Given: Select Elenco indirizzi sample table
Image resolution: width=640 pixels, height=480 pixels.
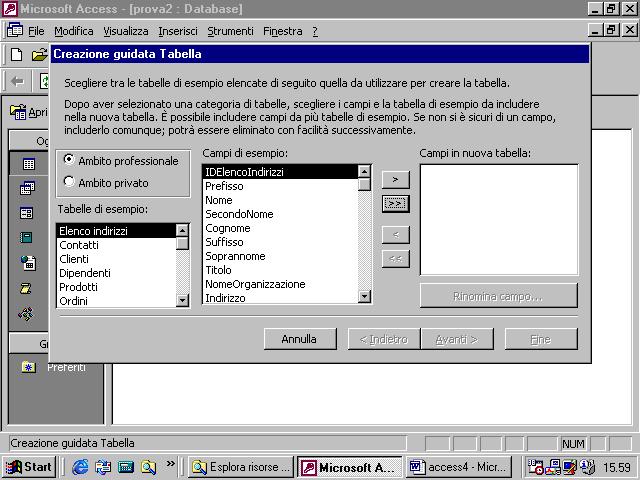Looking at the screenshot, I should point(116,231).
